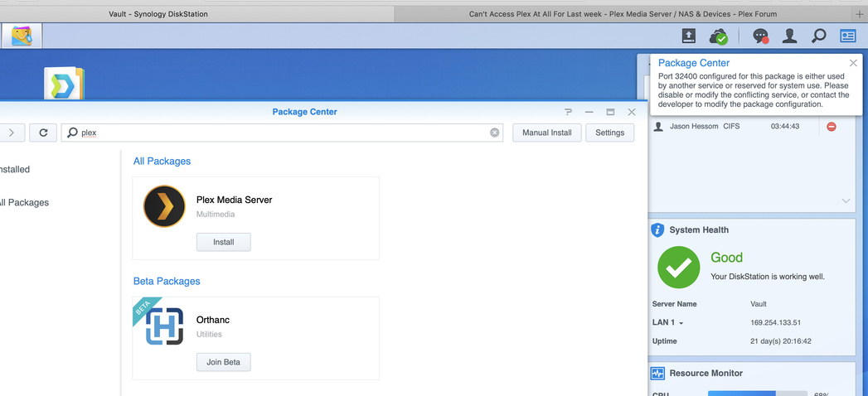Switch to Vault Synology DiskStation browser tab
Image resolution: width=868 pixels, height=396 pixels.
click(158, 14)
